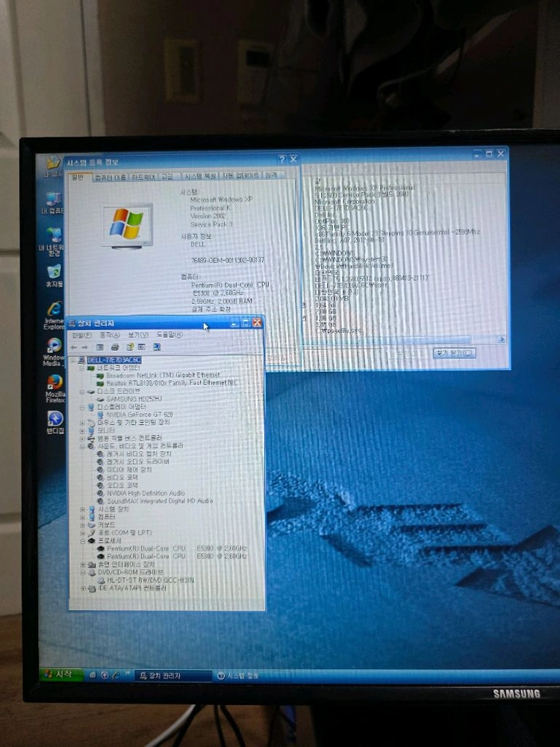Select SAMSUNG HD252HJ disk entry

coord(134,399)
